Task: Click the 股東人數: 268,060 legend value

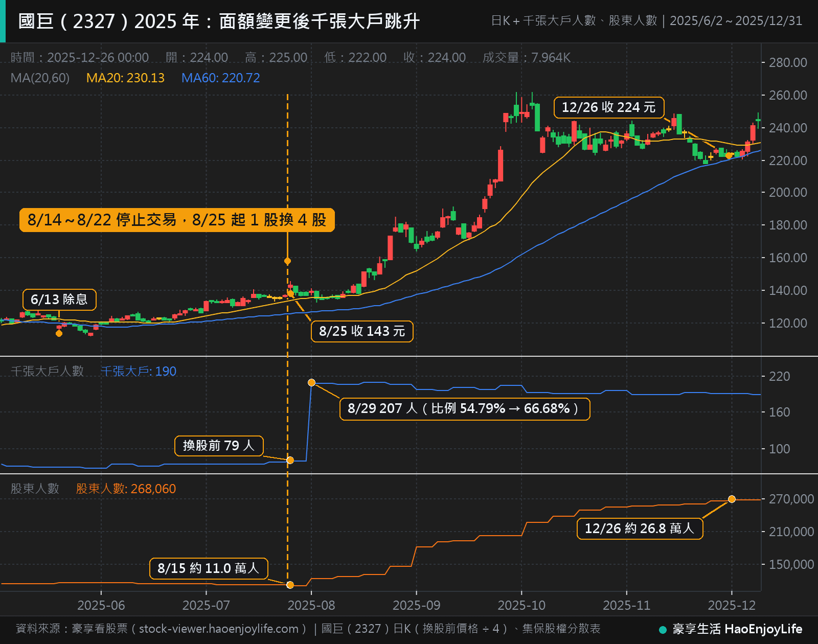Action: (x=126, y=489)
